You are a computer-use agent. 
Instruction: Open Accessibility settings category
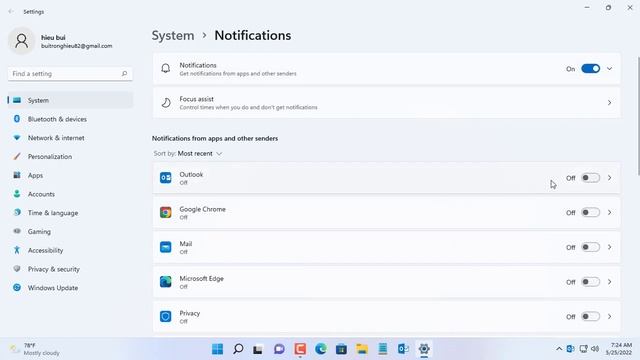point(70,251)
